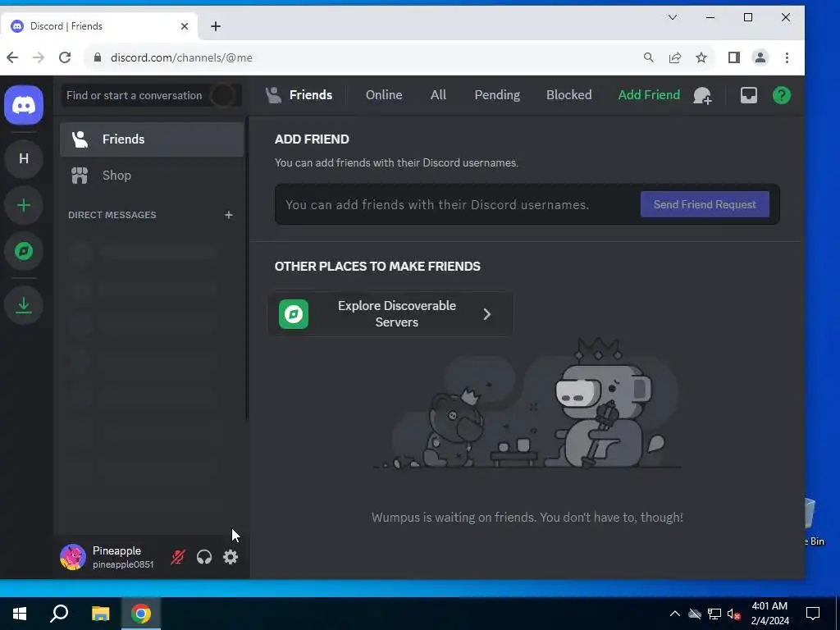Click the Download Apps icon

coord(24,305)
